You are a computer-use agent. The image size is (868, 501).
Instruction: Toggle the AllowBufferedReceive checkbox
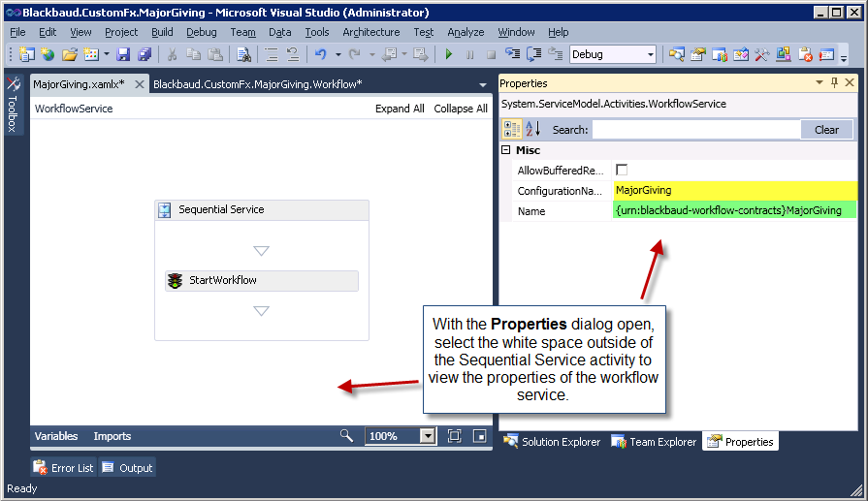622,170
